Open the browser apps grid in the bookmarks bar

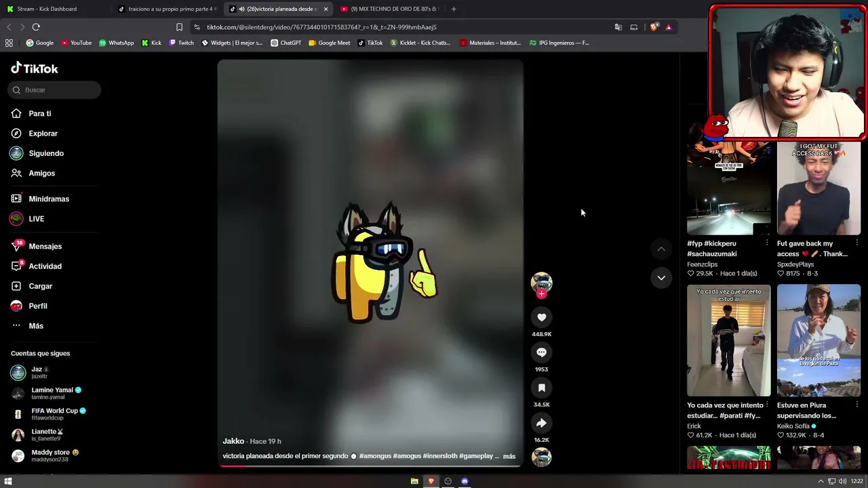9,43
